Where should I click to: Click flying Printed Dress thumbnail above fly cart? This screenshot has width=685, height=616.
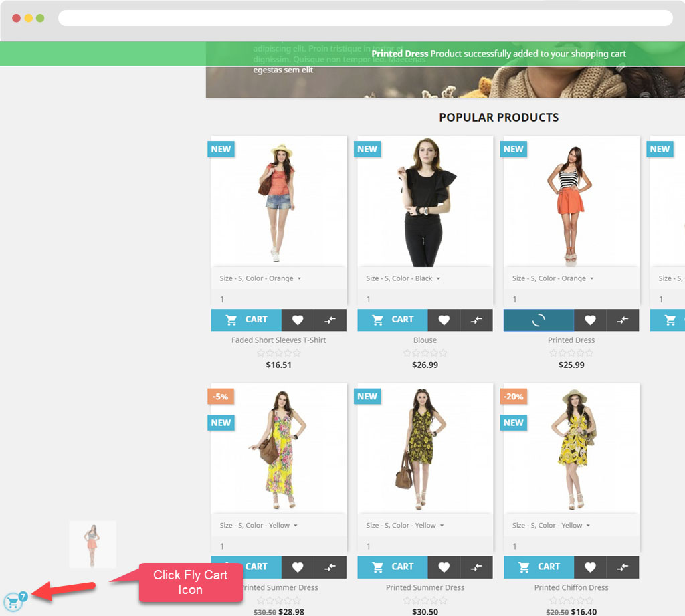92,544
